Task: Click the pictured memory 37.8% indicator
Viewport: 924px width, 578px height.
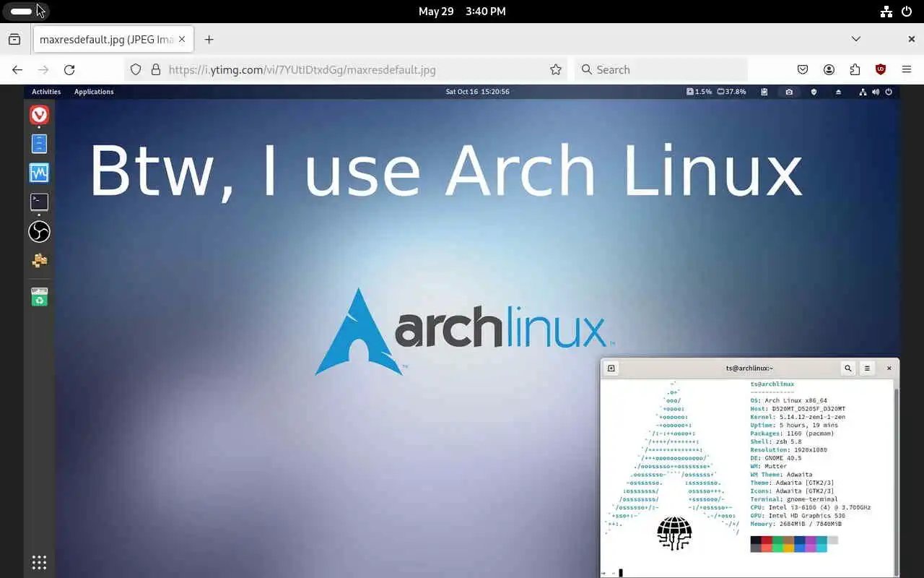Action: click(x=731, y=92)
